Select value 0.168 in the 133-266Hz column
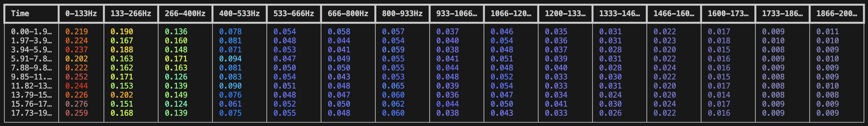Screen dimensions: 868x126 (122, 113)
